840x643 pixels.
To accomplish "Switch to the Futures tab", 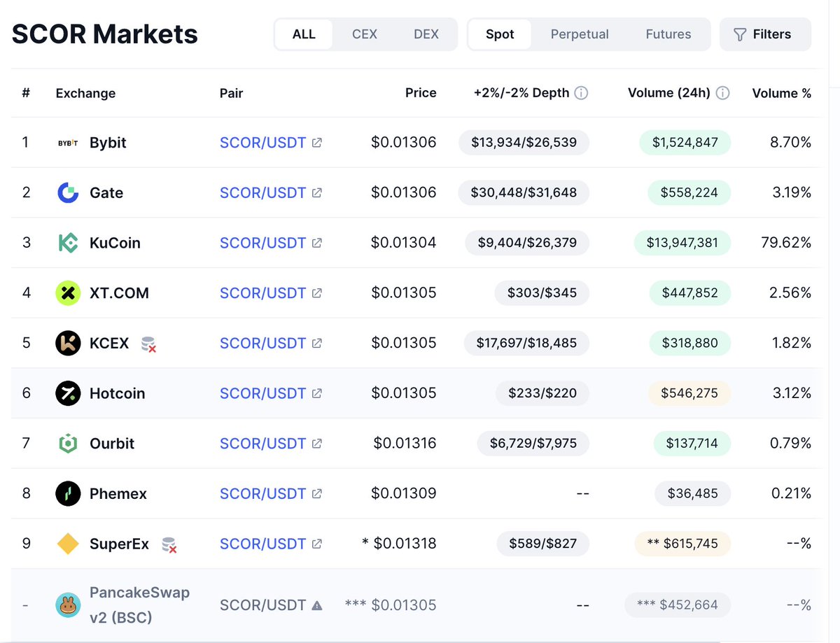I will (668, 34).
